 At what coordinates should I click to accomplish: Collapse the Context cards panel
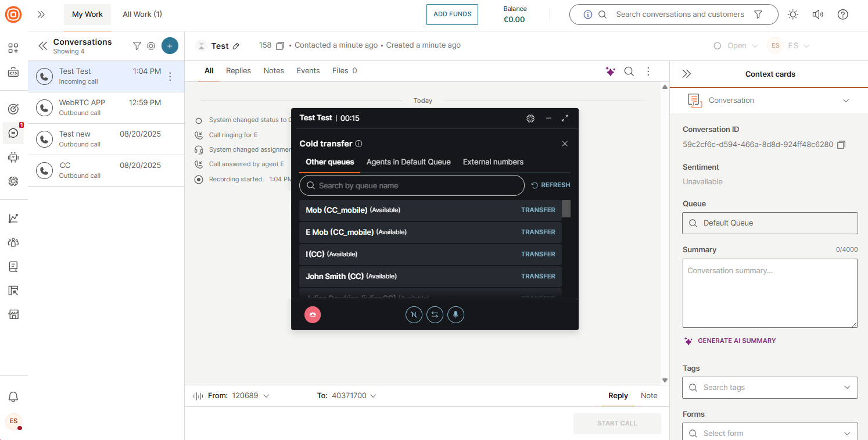coord(686,74)
